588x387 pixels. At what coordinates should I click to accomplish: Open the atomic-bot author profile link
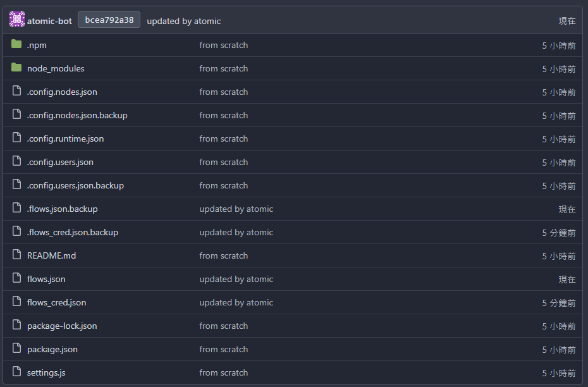point(49,21)
